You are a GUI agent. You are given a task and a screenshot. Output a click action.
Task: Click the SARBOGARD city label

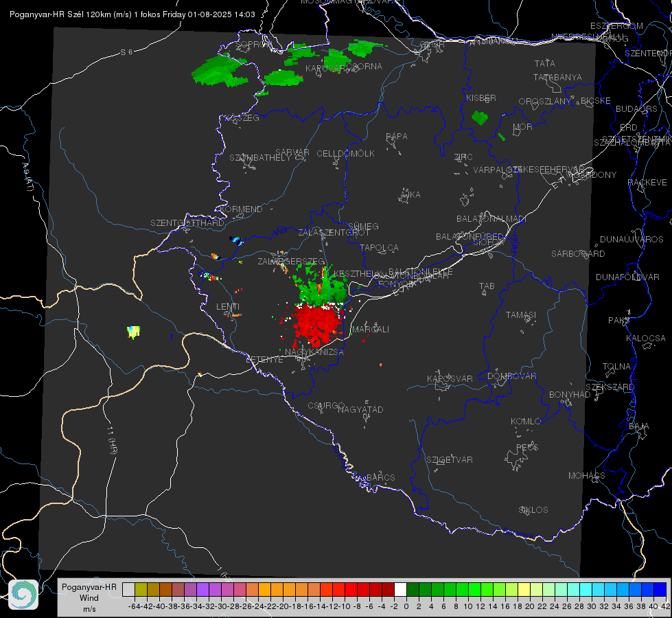578,253
